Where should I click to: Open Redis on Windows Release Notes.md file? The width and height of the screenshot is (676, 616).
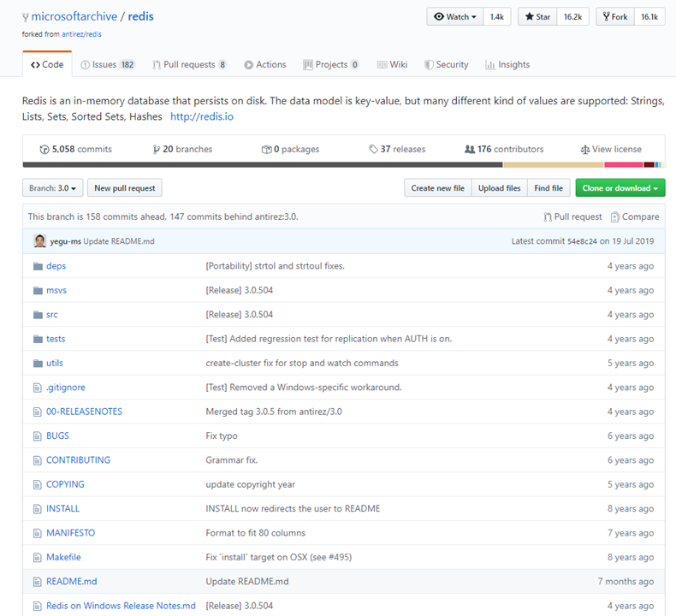121,606
